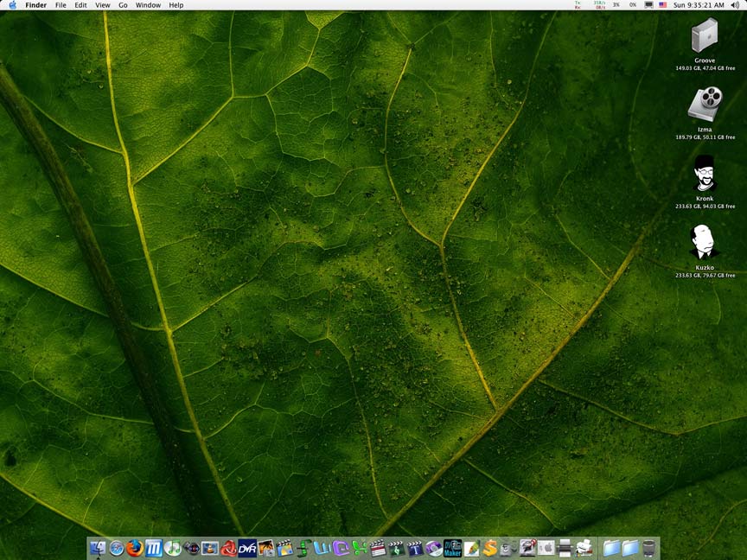Open the File menu
The width and height of the screenshot is (747, 560).
(61, 5)
